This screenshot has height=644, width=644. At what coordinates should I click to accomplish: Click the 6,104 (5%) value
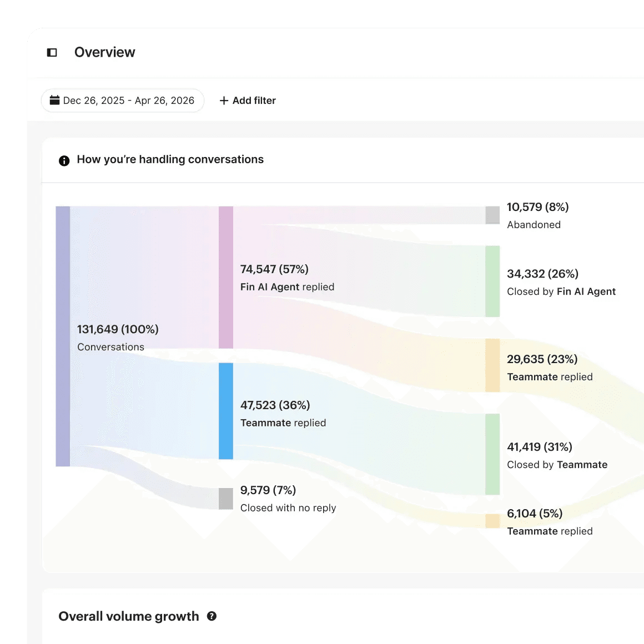tap(535, 514)
